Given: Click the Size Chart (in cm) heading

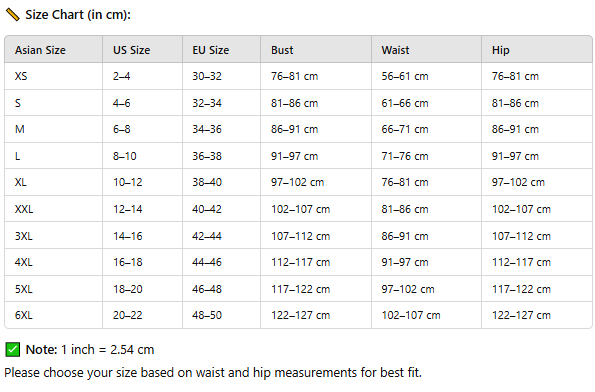Looking at the screenshot, I should 78,15.
